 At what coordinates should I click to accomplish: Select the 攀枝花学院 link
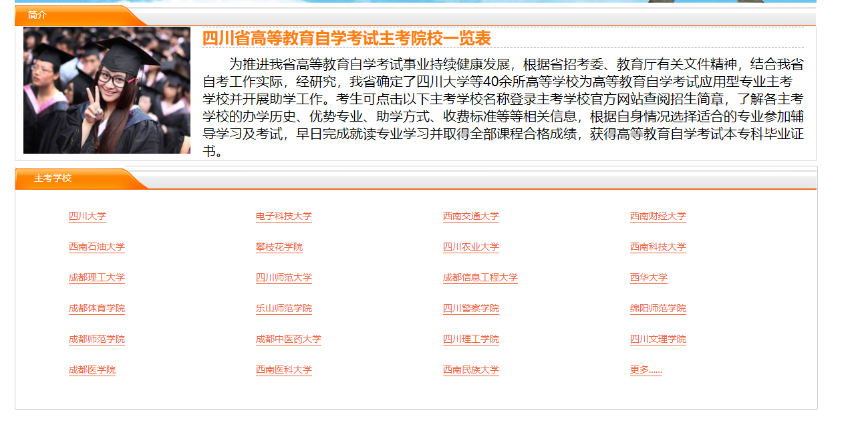(279, 247)
